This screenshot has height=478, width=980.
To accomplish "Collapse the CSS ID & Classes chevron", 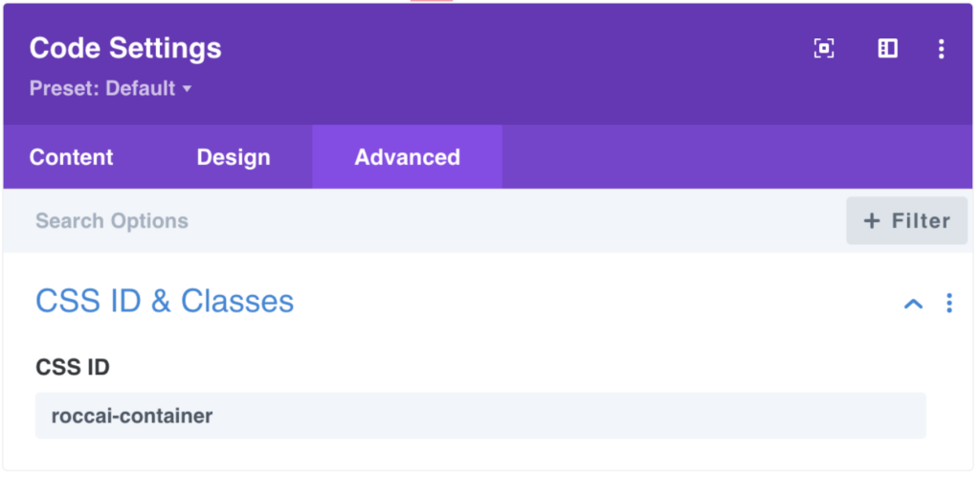I will coord(913,304).
